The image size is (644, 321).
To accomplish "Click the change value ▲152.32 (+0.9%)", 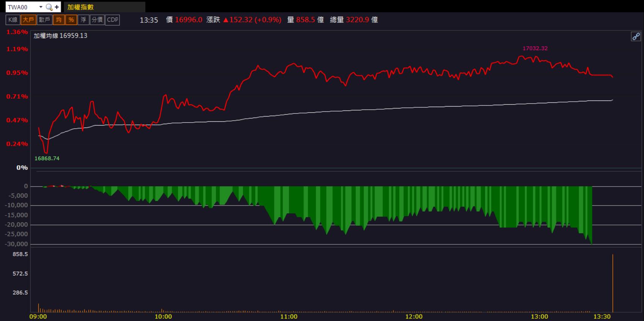I will 252,20.
